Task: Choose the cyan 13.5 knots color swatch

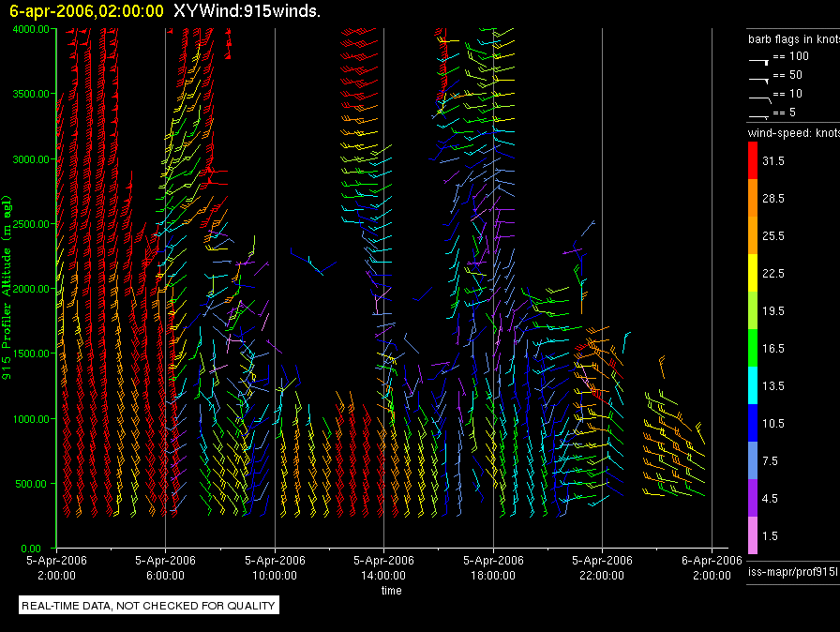Action: tap(753, 385)
